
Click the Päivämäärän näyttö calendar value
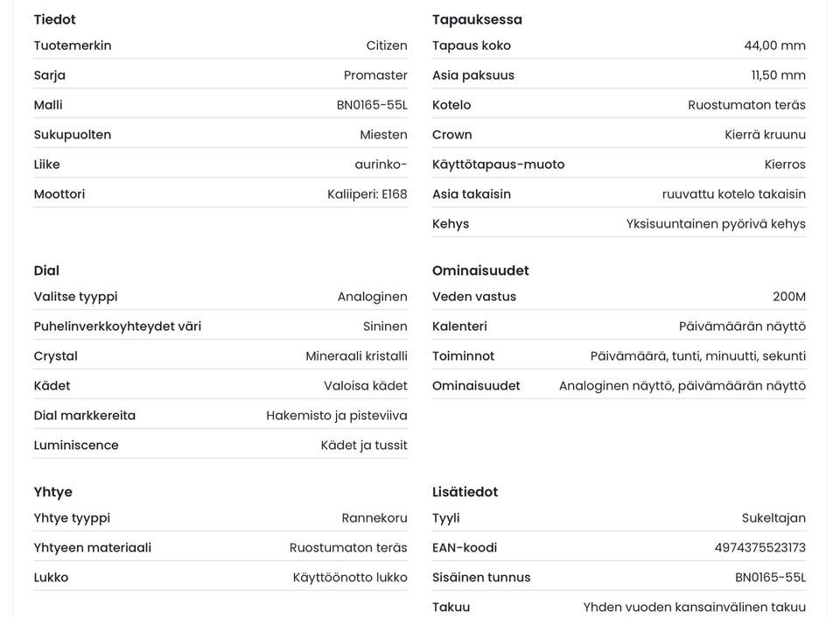click(x=742, y=327)
